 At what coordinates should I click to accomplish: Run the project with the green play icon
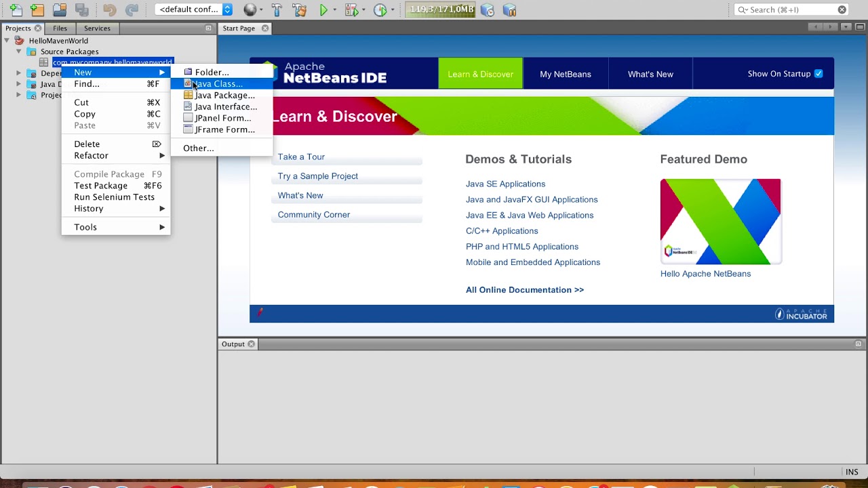[324, 9]
